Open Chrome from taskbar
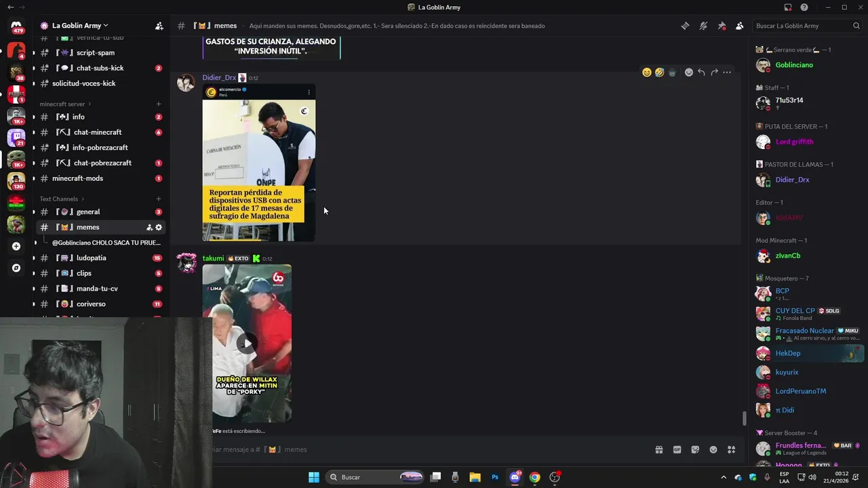 [x=535, y=477]
